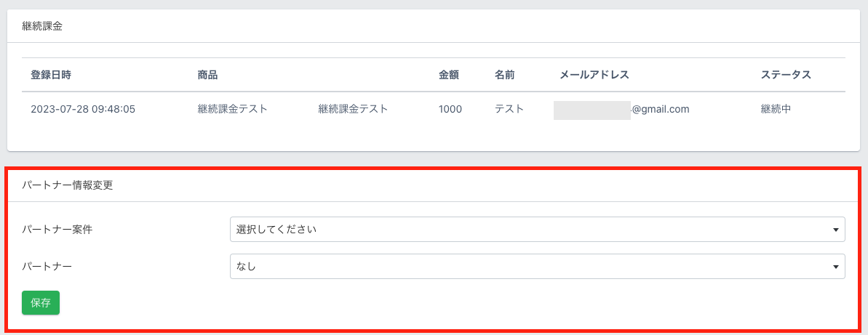868x335 pixels.
Task: Select the メールアドレス column header
Action: pos(594,75)
